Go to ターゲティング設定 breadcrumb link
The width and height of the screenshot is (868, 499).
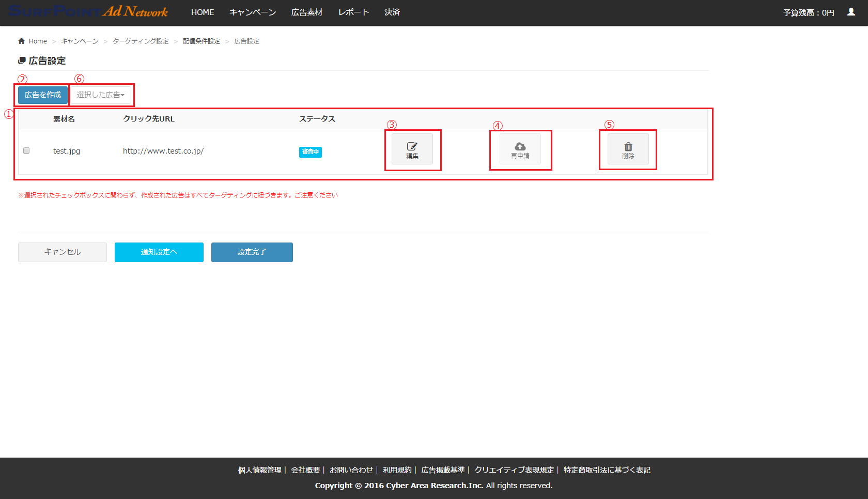tap(141, 41)
